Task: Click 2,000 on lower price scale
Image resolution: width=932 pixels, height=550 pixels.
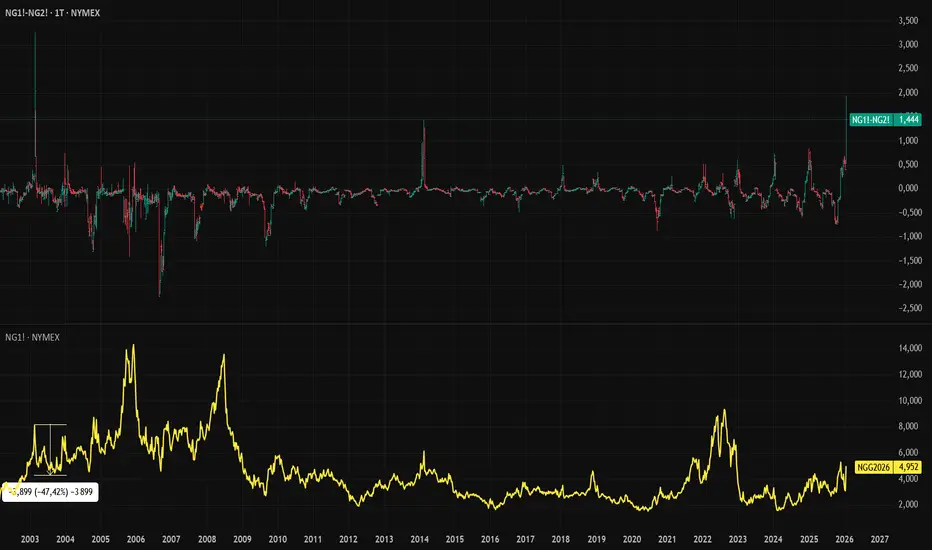Action: point(910,504)
